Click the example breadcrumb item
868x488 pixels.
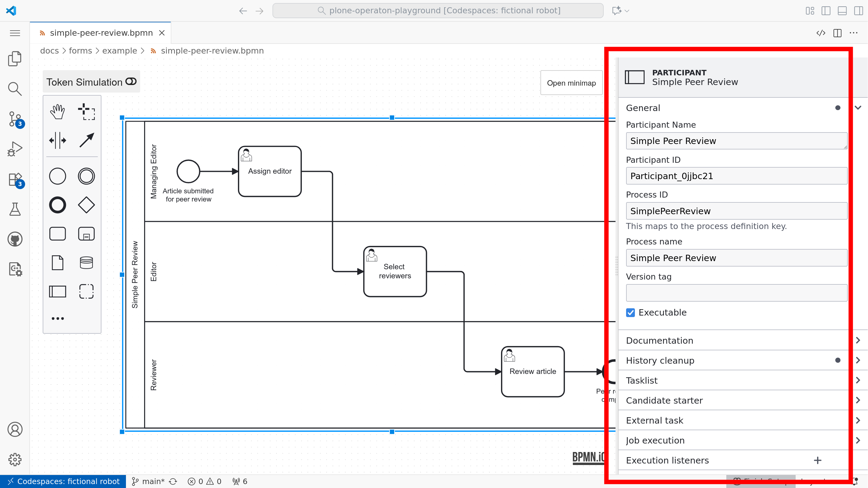click(119, 51)
